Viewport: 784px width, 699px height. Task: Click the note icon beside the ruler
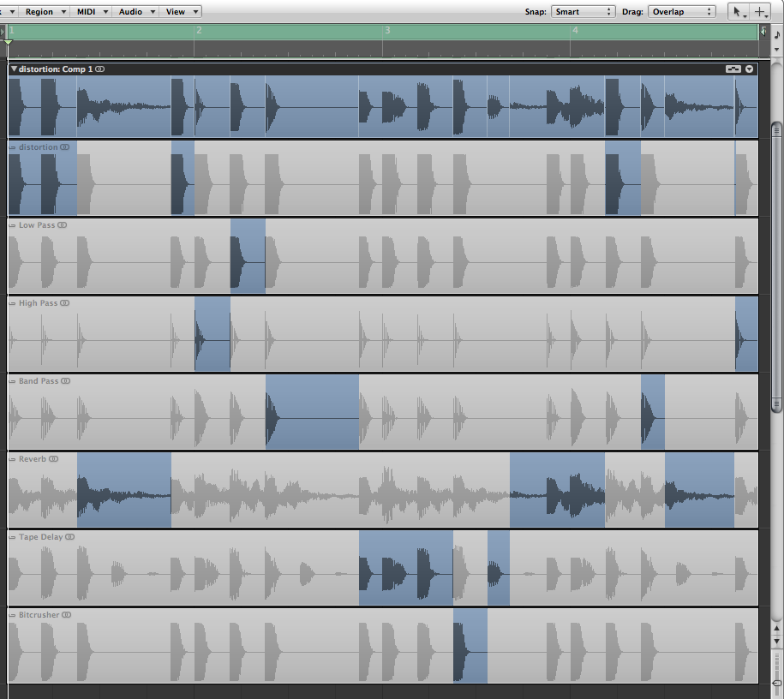point(777,34)
